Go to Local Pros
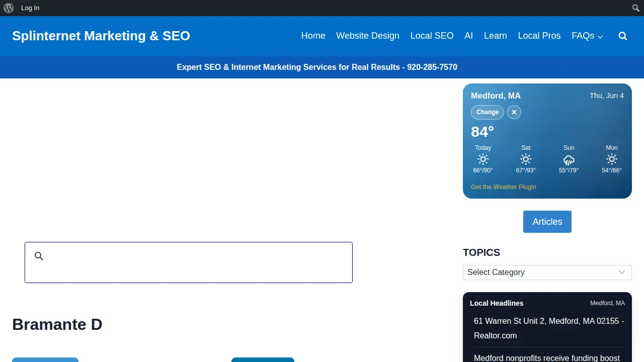This screenshot has width=644, height=362. pos(539,36)
